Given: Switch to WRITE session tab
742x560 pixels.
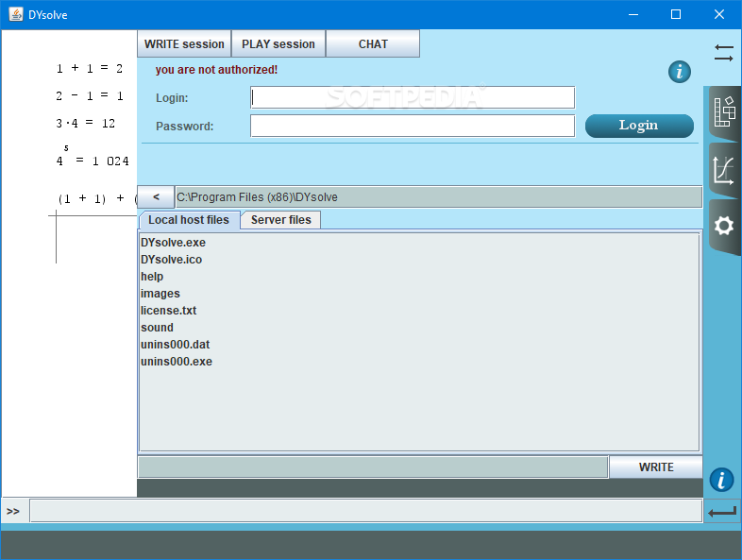Looking at the screenshot, I should 184,44.
